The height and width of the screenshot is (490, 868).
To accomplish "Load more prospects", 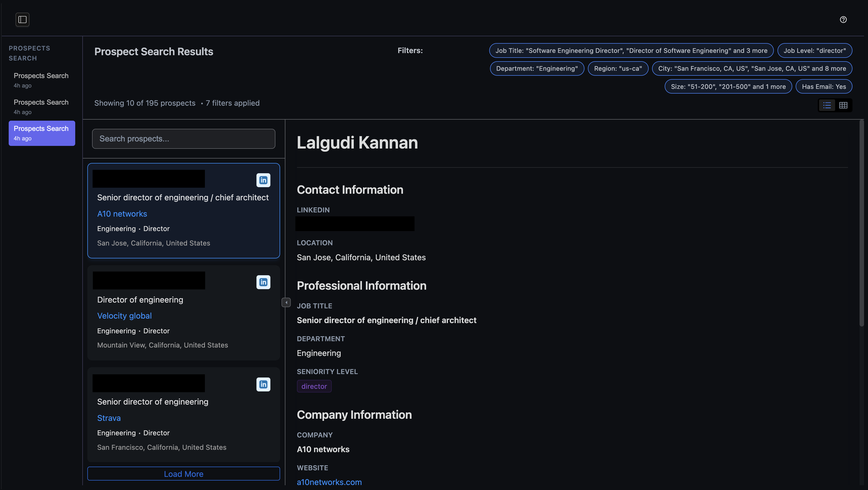I will click(x=184, y=474).
